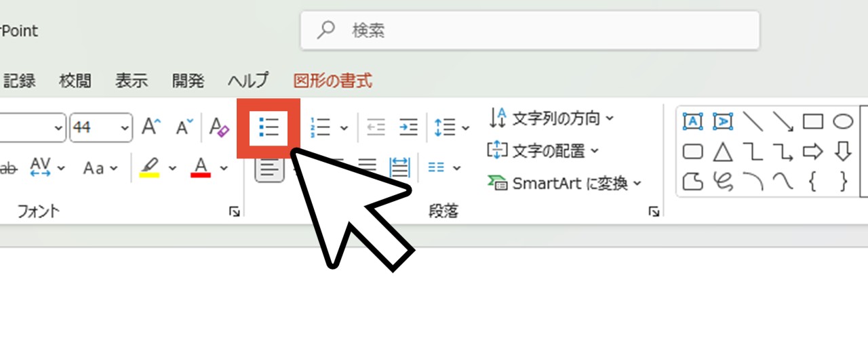Click the AV character spacing icon
Image resolution: width=868 pixels, height=361 pixels.
(x=41, y=167)
